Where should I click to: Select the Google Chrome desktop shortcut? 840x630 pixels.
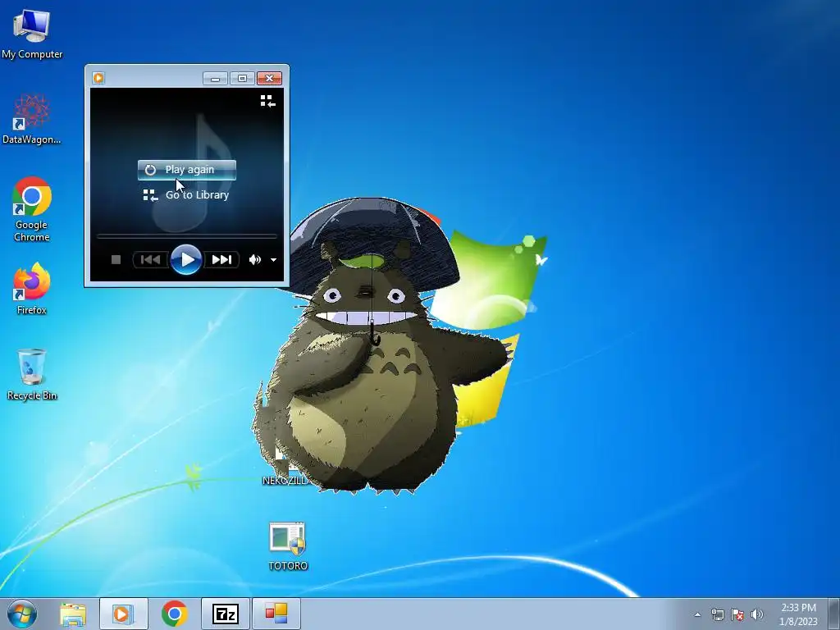click(32, 209)
